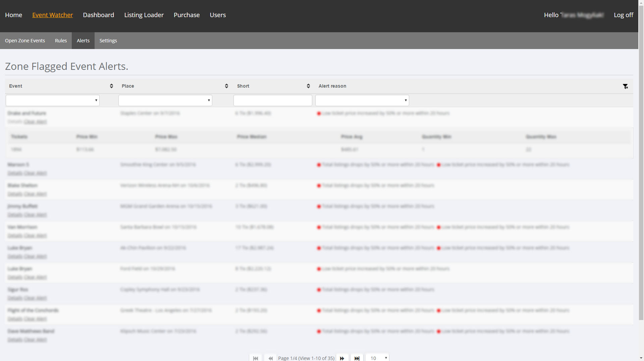The height and width of the screenshot is (361, 644).
Task: Jump to the first page of alerts
Action: click(x=256, y=358)
